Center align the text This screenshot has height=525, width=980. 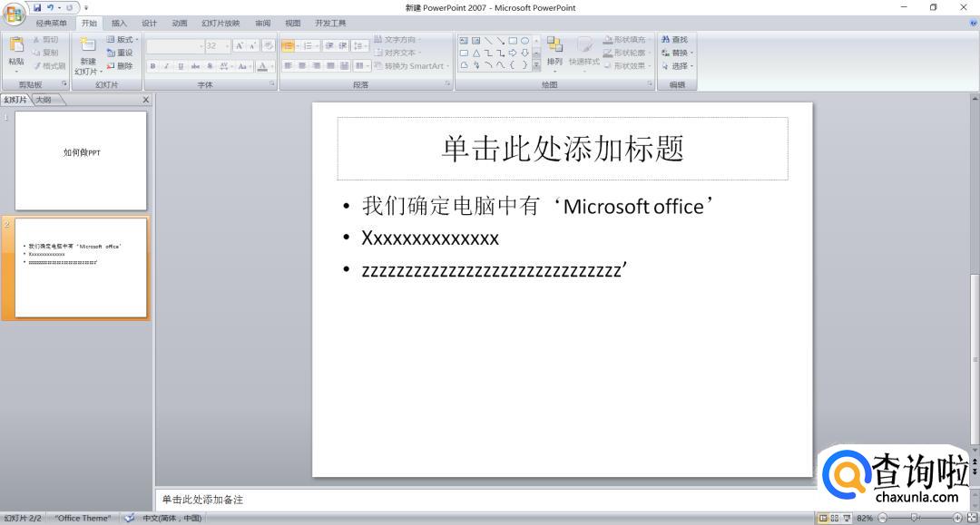(x=302, y=65)
